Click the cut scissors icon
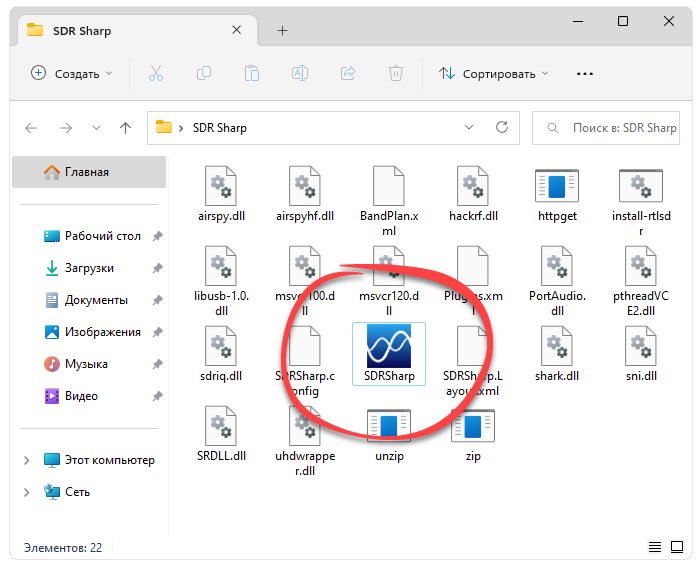698x565 pixels. pyautogui.click(x=155, y=73)
